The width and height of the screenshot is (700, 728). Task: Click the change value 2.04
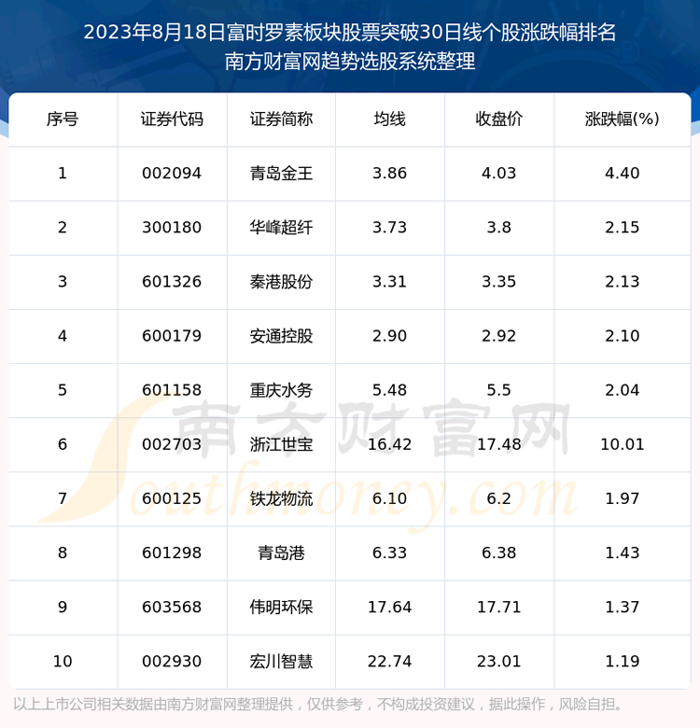click(622, 390)
